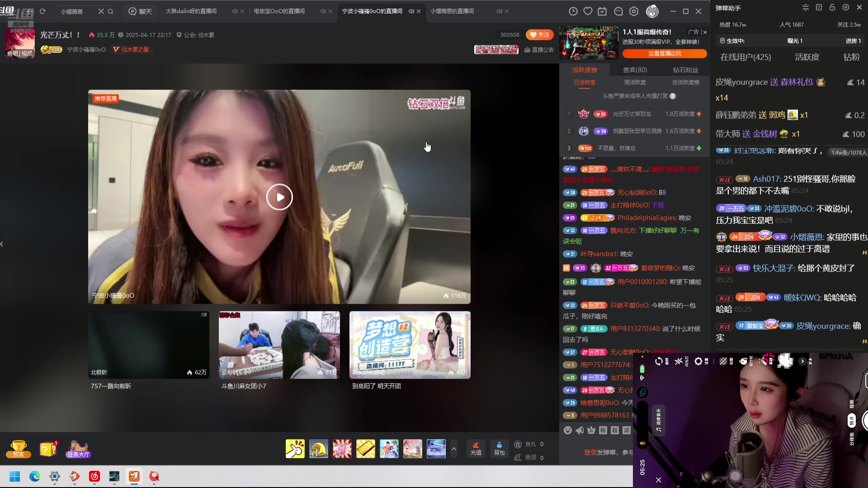
Task: Select the 钻石粉丝 tab
Action: click(x=685, y=70)
